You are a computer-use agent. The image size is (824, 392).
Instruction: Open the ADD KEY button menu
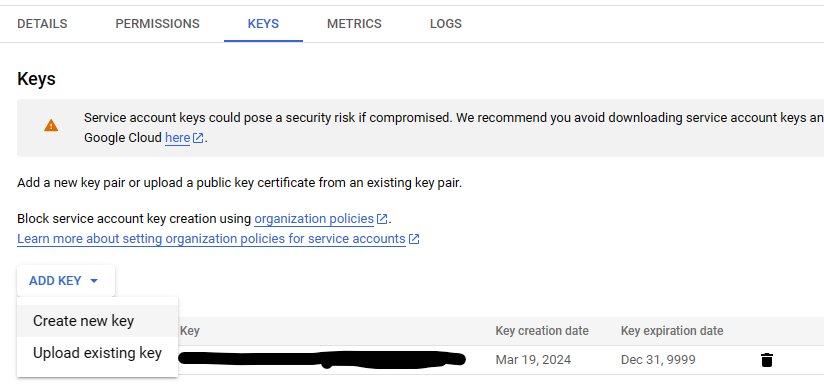pyautogui.click(x=66, y=281)
